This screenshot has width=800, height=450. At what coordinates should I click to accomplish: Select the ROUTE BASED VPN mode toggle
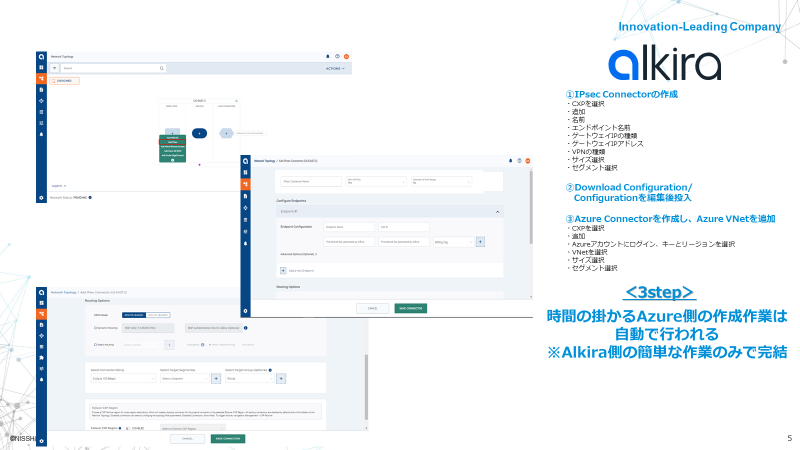coord(132,313)
